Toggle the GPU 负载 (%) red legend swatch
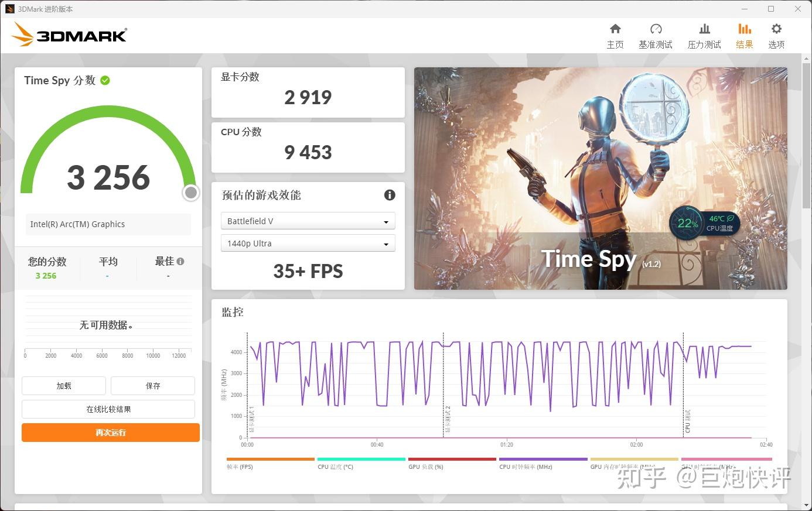 pyautogui.click(x=452, y=459)
